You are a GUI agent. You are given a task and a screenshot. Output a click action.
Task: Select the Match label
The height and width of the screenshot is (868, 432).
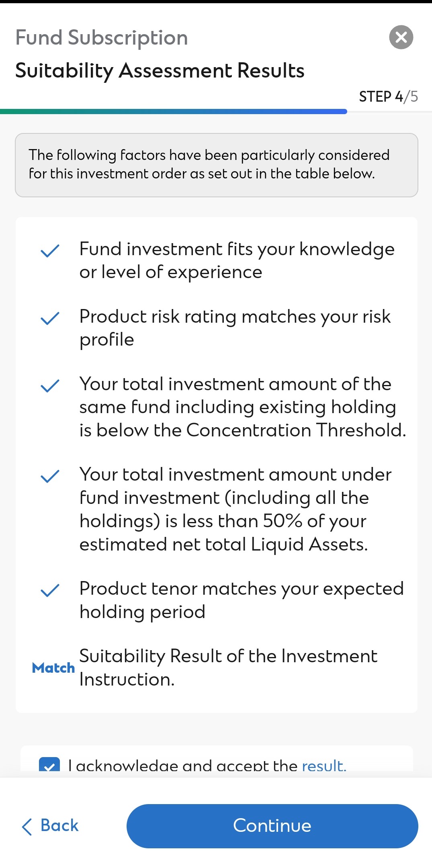point(53,667)
